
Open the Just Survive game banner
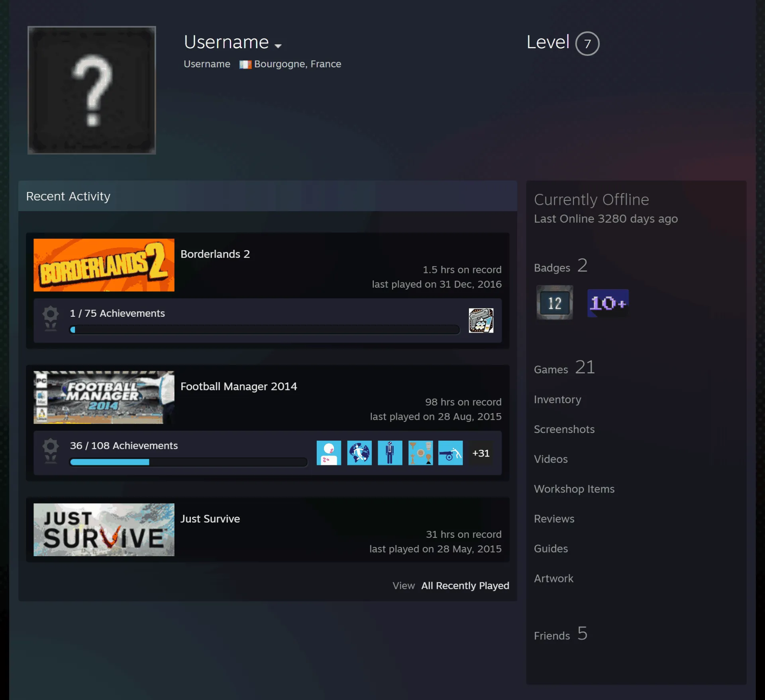104,529
